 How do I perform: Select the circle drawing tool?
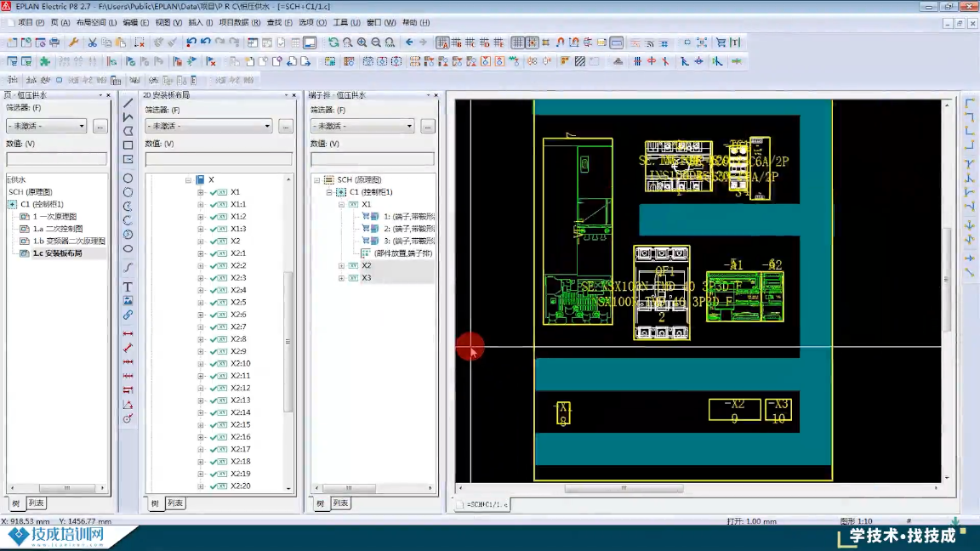coord(128,179)
